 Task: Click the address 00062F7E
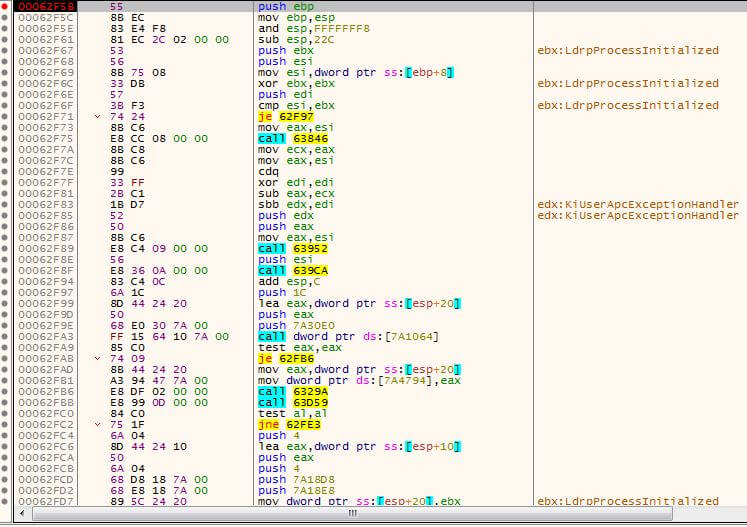46,172
